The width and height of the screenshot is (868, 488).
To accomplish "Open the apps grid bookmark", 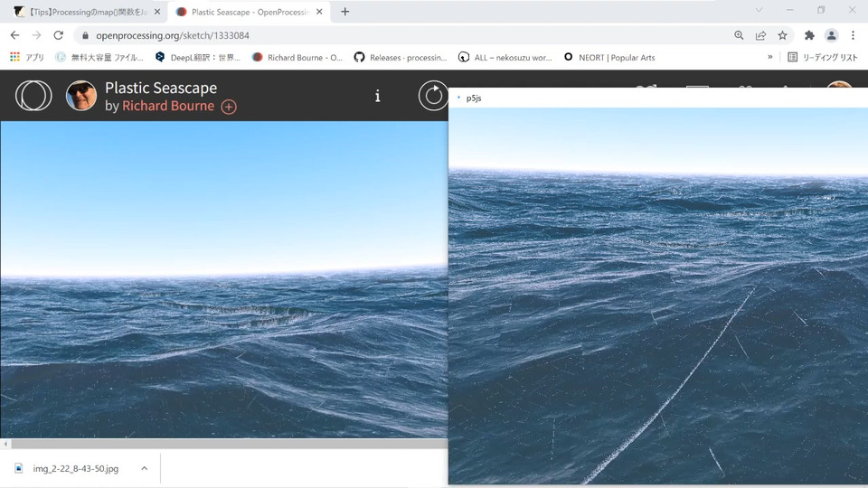I will click(26, 57).
